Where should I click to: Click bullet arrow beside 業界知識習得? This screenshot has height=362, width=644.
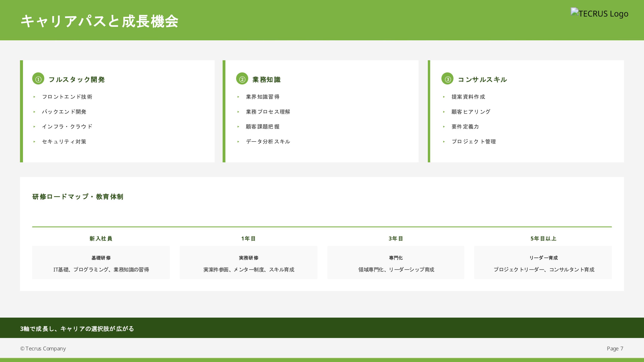(x=238, y=97)
